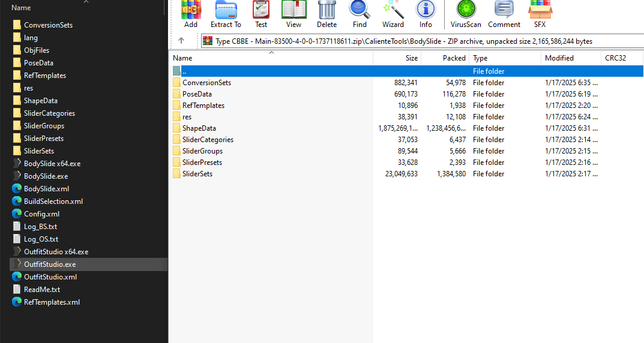The width and height of the screenshot is (644, 343).
Task: Click the archive icon in the address bar
Action: (208, 41)
